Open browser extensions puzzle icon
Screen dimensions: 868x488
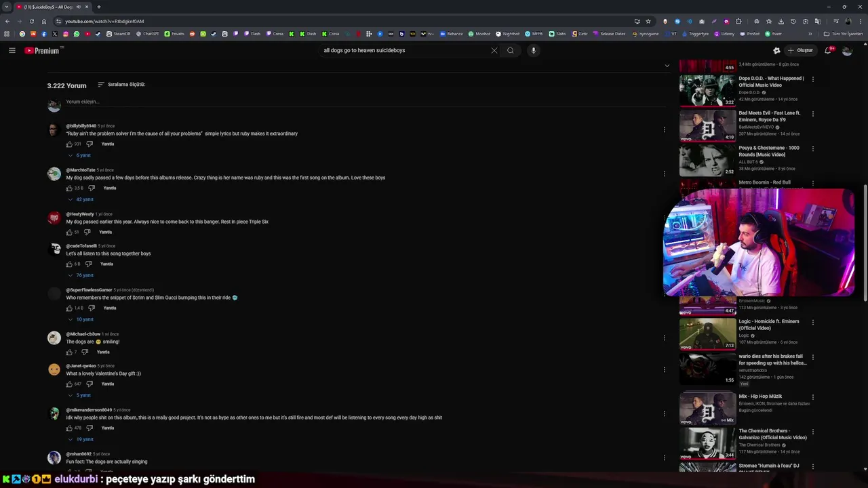[738, 21]
